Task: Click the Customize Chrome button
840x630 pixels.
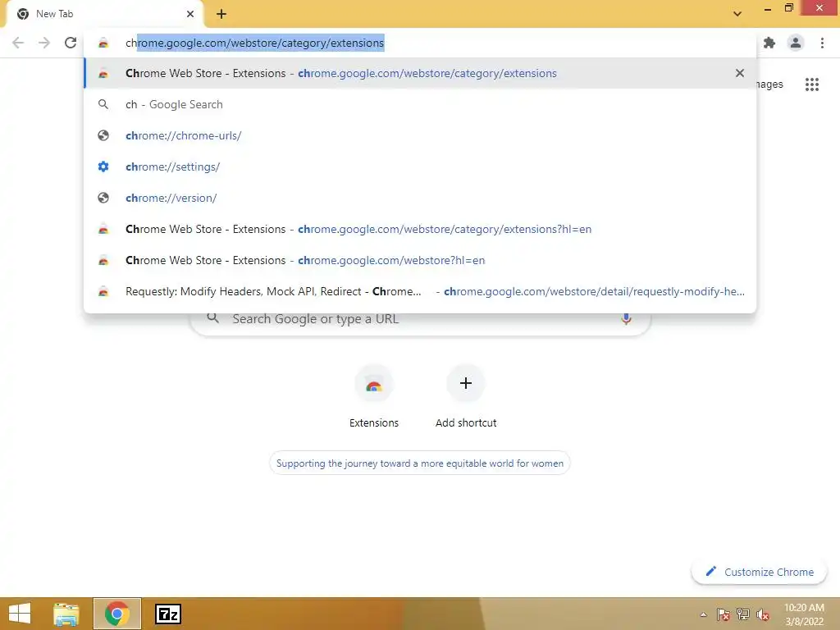Action: pyautogui.click(x=759, y=572)
